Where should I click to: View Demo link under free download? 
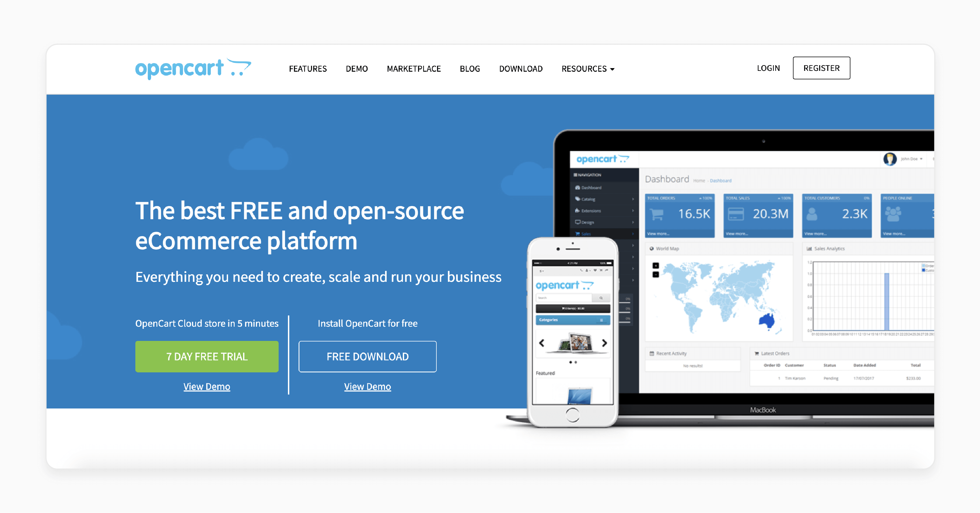coord(367,385)
